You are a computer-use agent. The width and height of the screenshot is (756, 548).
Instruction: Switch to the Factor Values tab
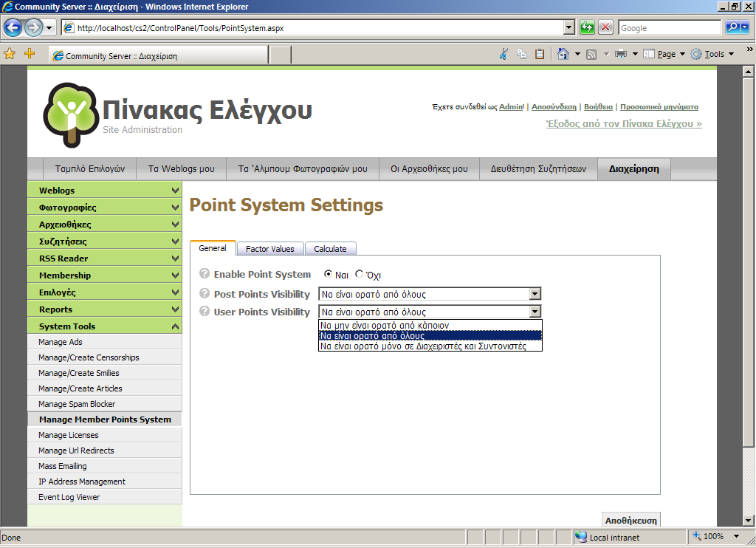269,249
